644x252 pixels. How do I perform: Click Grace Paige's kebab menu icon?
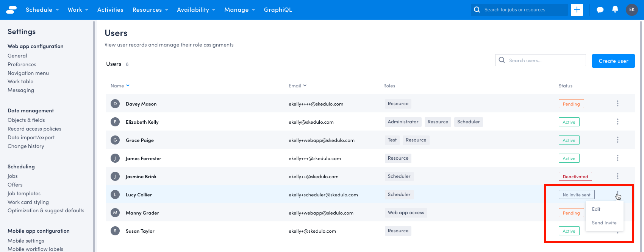point(617,140)
